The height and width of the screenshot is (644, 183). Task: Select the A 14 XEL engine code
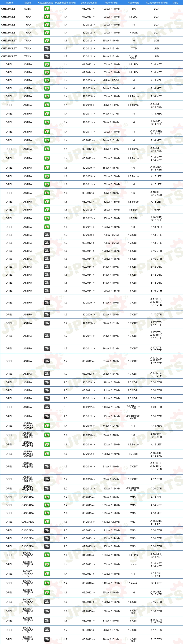click(156, 80)
